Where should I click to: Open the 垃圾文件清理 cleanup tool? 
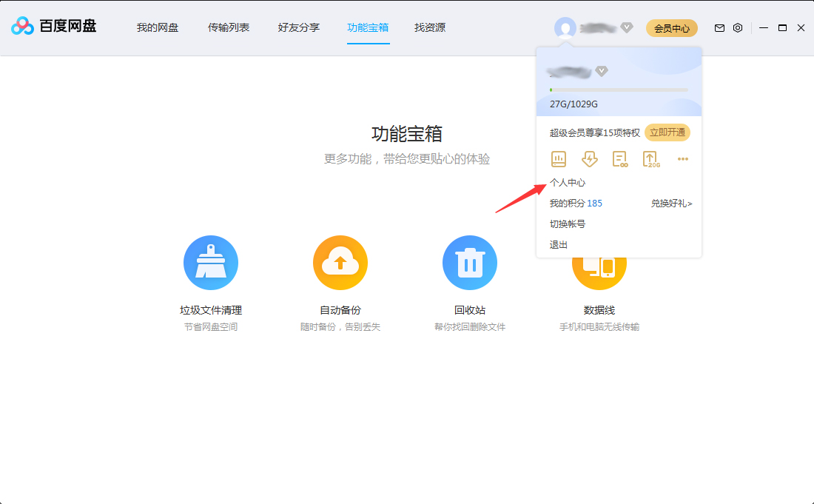[x=211, y=262]
